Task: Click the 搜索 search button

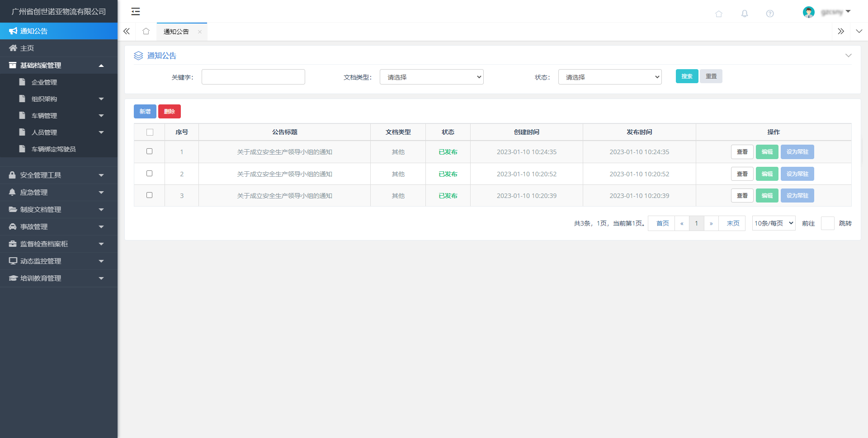Action: point(686,76)
